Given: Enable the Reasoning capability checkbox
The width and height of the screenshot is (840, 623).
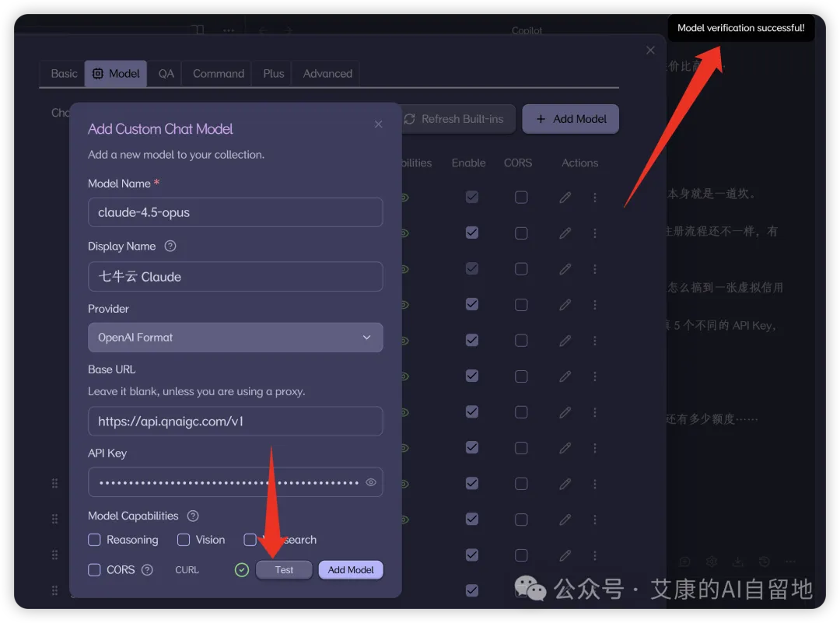Looking at the screenshot, I should [94, 540].
